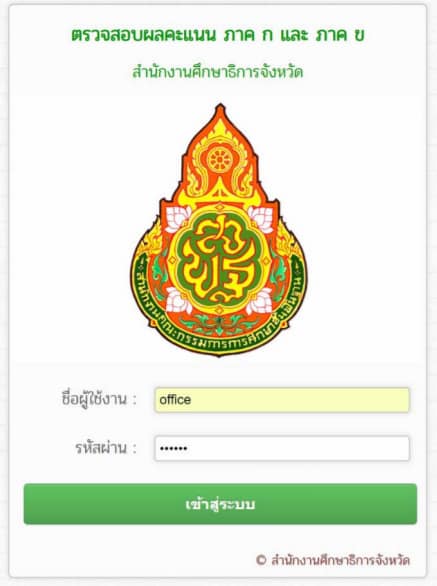Click the lower-right white lotus in emblem
Viewport: 437px width, 586px height.
(x=260, y=301)
